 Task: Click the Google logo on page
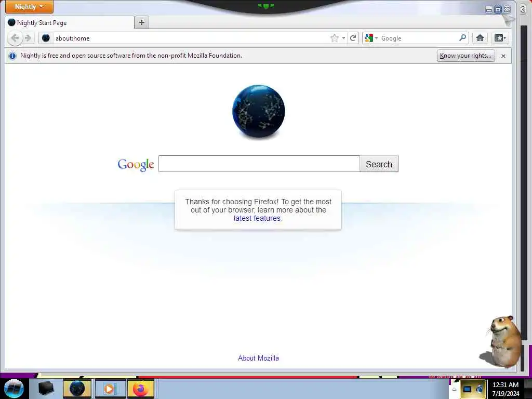tap(136, 165)
